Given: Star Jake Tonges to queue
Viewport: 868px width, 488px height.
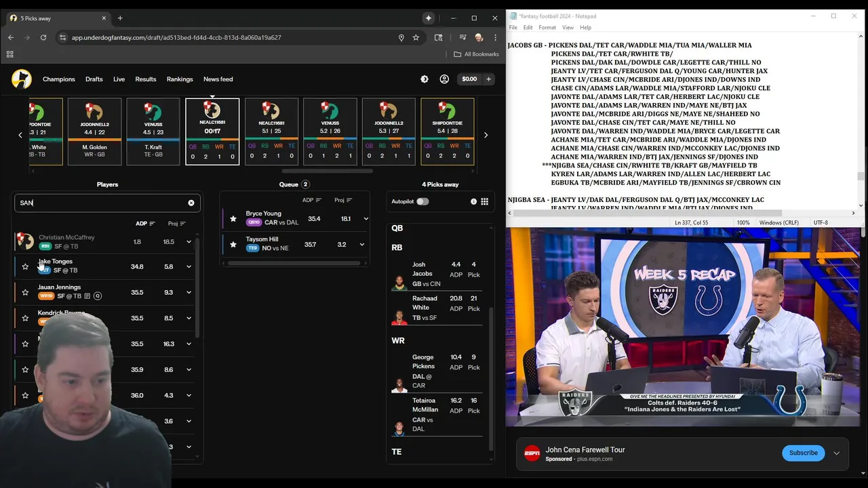Looking at the screenshot, I should coord(25,267).
